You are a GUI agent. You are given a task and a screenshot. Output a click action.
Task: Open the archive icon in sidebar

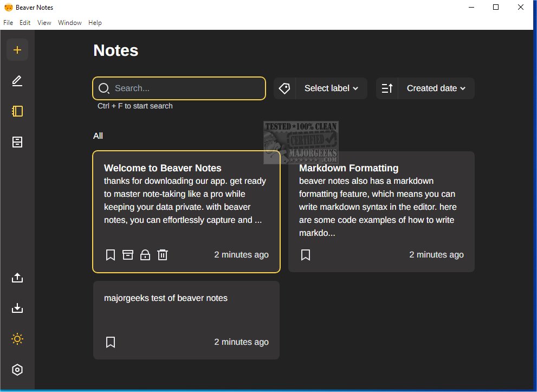point(17,142)
